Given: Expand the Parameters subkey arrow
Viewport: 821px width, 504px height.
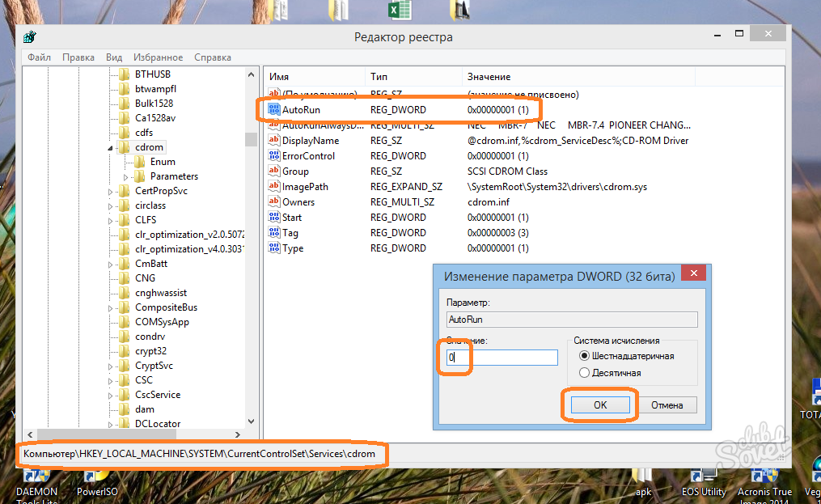Looking at the screenshot, I should tap(125, 177).
